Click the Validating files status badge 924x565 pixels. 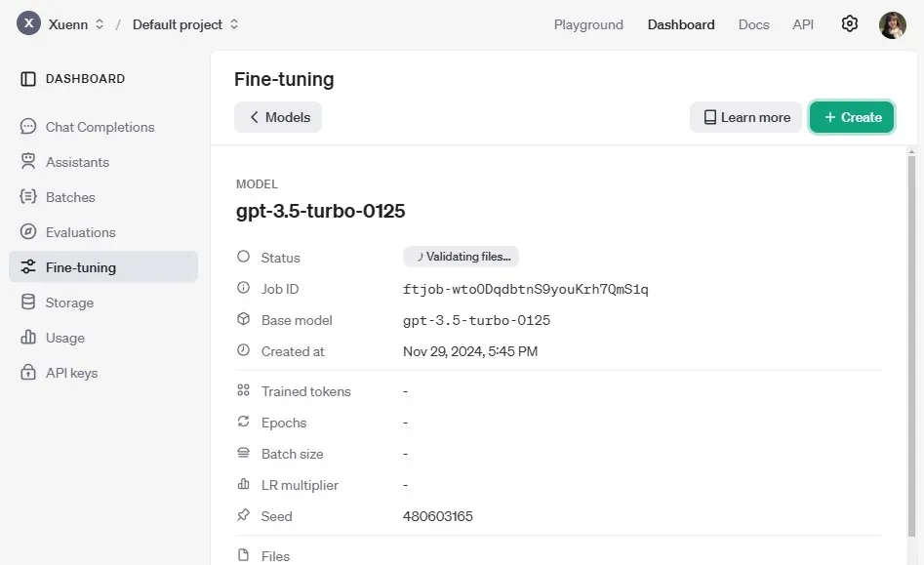461,257
